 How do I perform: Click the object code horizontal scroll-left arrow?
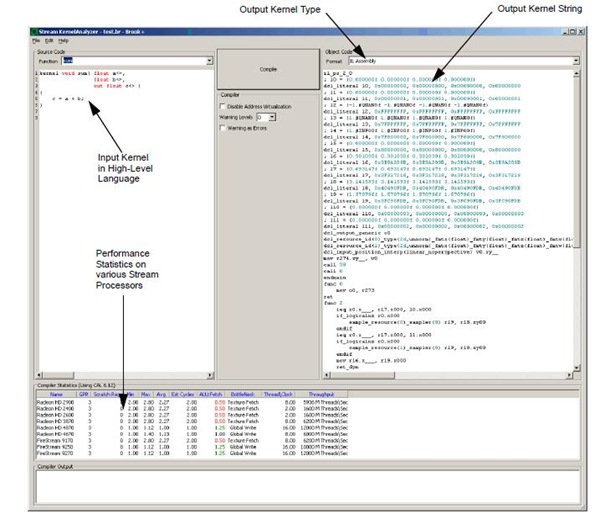[x=327, y=375]
